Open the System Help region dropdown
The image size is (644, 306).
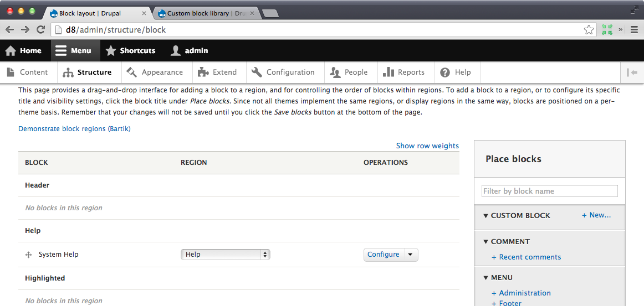[x=226, y=255]
